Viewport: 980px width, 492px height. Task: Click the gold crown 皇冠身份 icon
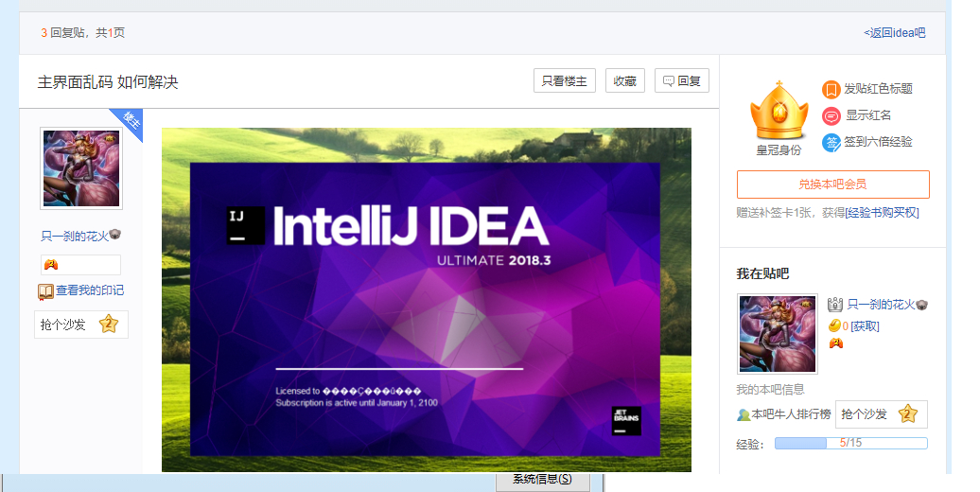click(779, 112)
